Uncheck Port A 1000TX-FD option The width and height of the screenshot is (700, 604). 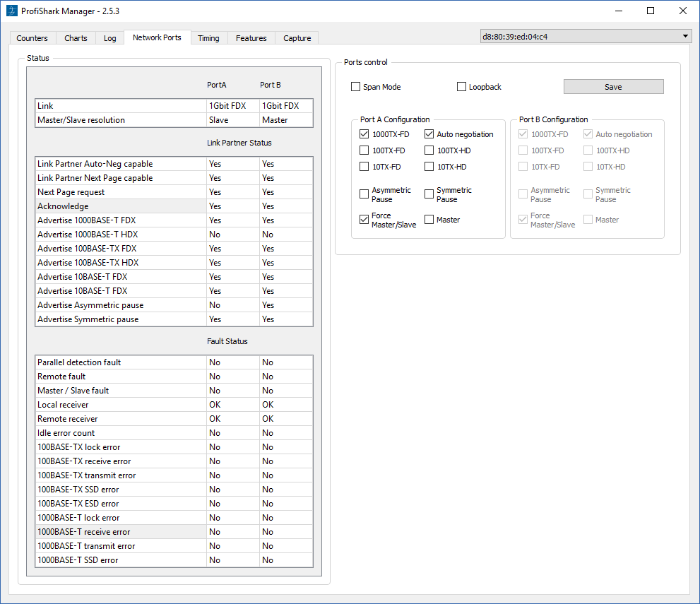(364, 134)
